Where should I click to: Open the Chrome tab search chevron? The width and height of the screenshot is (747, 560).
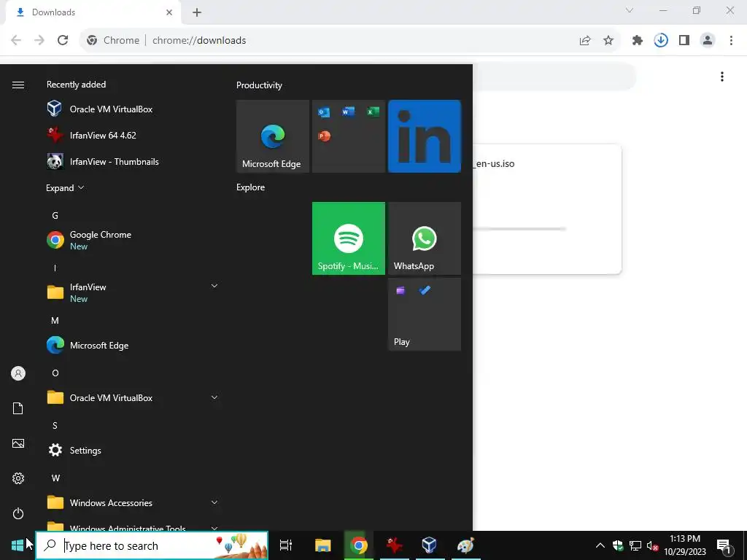pos(630,10)
